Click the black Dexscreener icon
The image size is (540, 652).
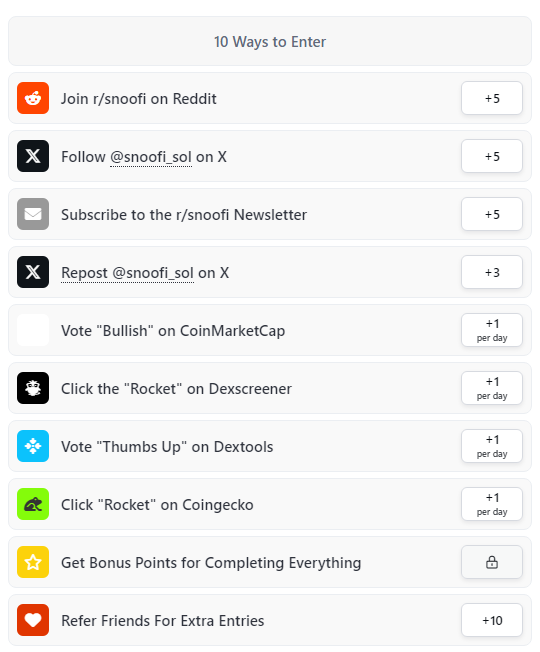(33, 388)
